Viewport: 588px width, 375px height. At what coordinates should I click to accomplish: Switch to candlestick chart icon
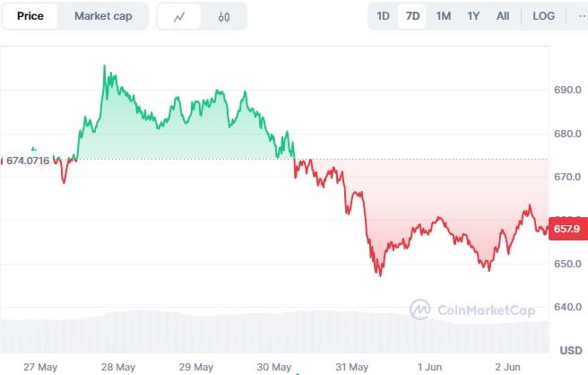[224, 16]
